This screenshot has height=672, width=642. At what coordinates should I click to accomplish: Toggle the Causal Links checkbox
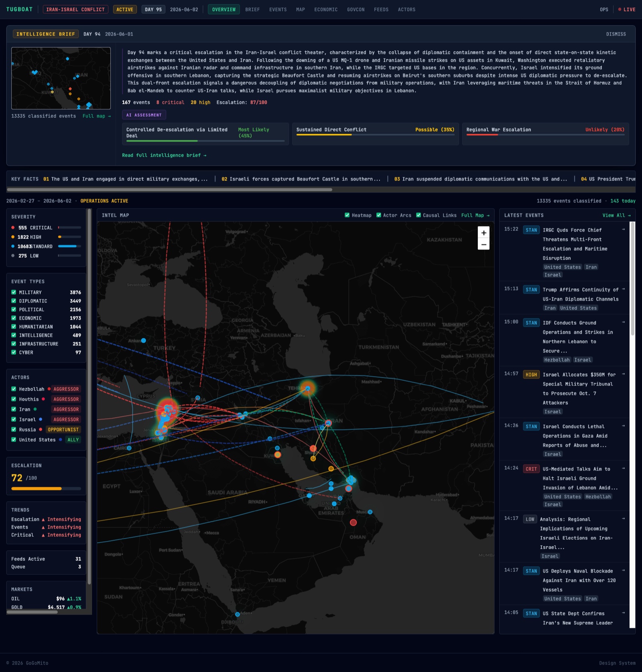(419, 215)
